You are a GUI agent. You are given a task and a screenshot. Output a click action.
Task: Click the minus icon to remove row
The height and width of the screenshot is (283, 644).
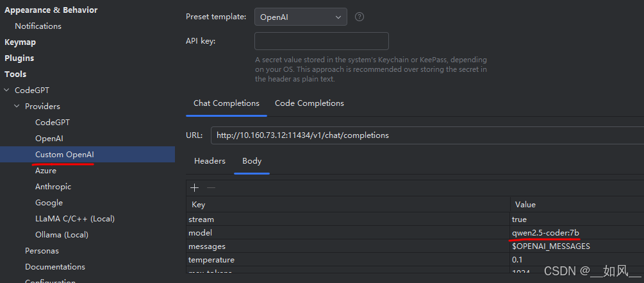click(211, 188)
